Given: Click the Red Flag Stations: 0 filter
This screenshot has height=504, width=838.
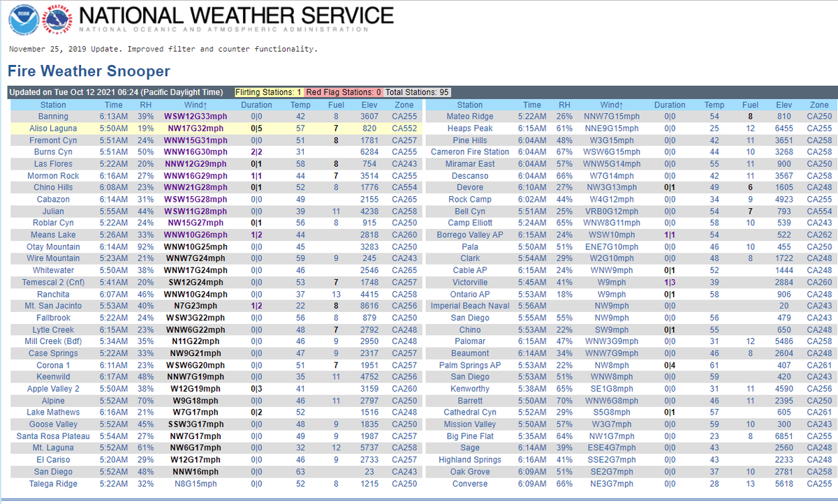Looking at the screenshot, I should point(344,92).
